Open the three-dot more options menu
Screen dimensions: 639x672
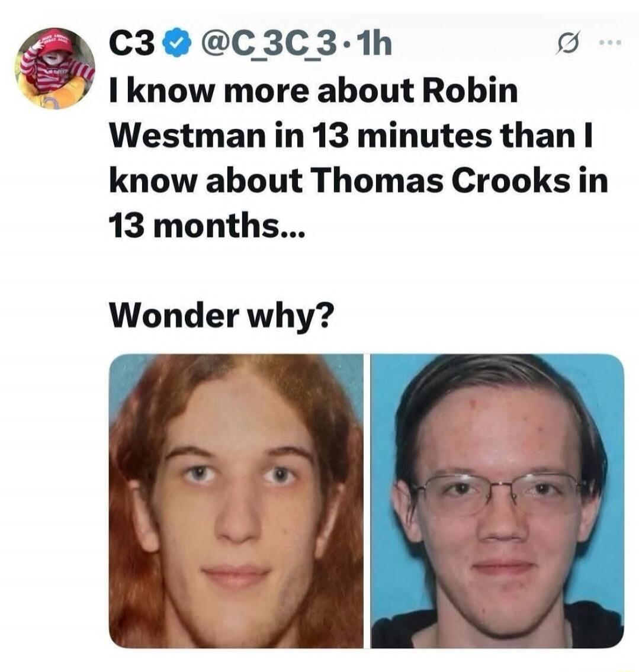[x=612, y=43]
